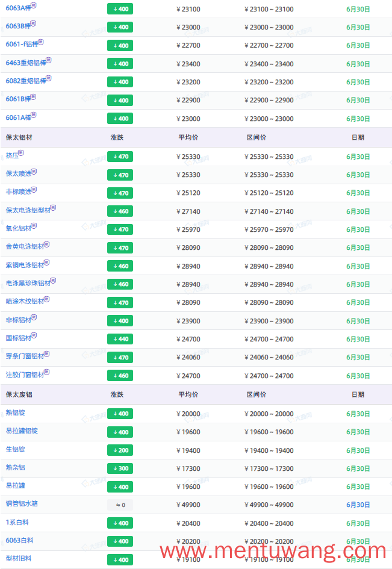Click the badge icon next to 金黄电泳铝材
This screenshot has width=392, height=569.
pyautogui.click(x=46, y=244)
